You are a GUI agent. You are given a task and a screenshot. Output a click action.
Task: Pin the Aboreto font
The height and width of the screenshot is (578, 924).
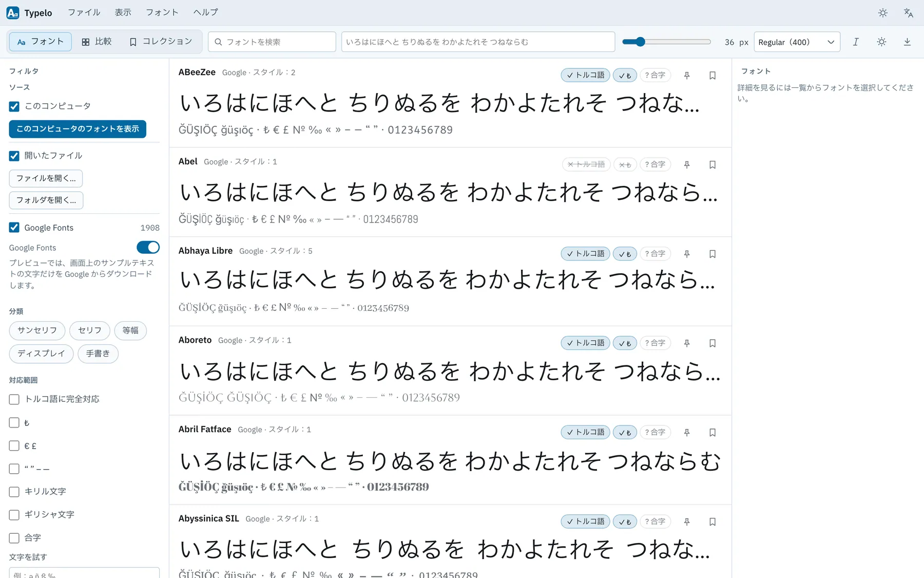point(687,343)
